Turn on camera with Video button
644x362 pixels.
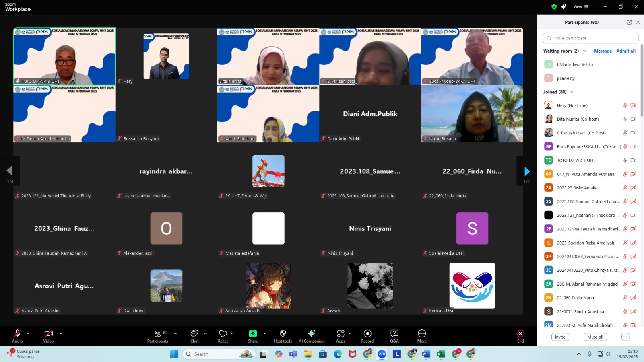(x=48, y=336)
